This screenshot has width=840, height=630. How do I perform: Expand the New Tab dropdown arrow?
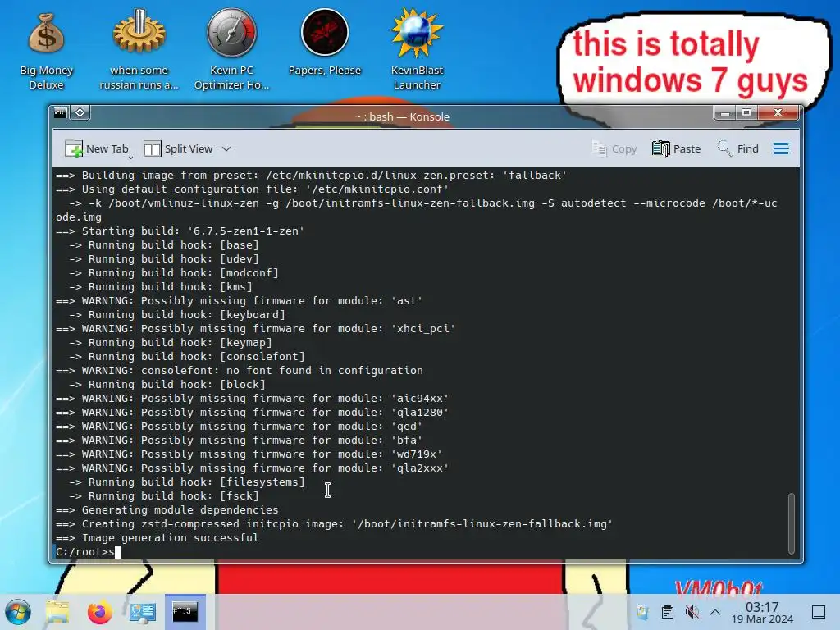(x=130, y=157)
